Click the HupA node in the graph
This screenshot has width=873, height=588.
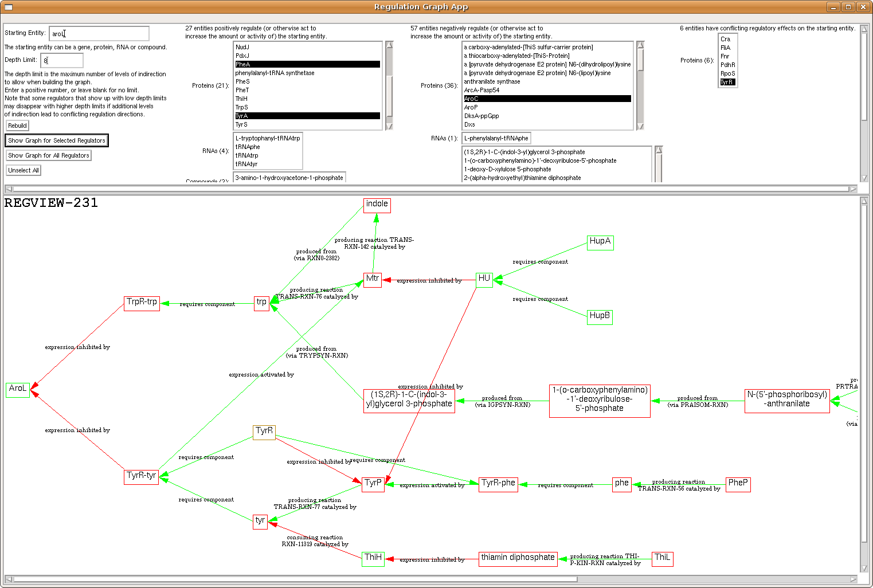[600, 242]
